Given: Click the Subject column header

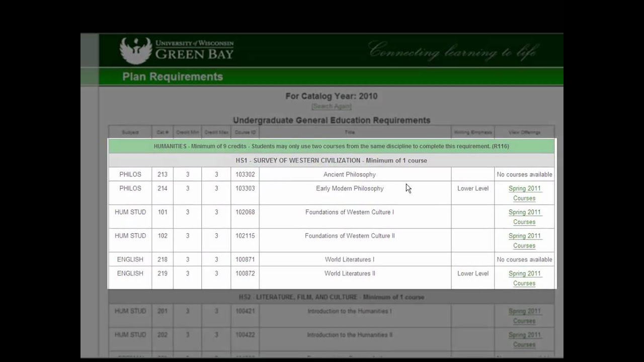Looking at the screenshot, I should [x=130, y=133].
